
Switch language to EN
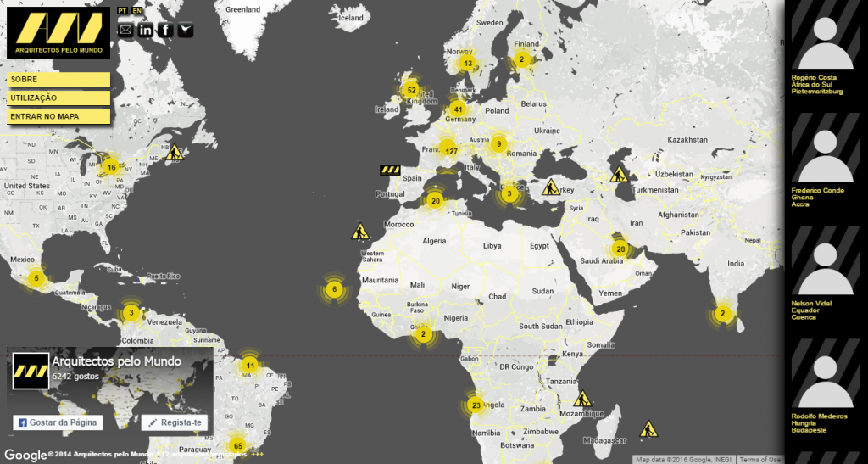(137, 11)
